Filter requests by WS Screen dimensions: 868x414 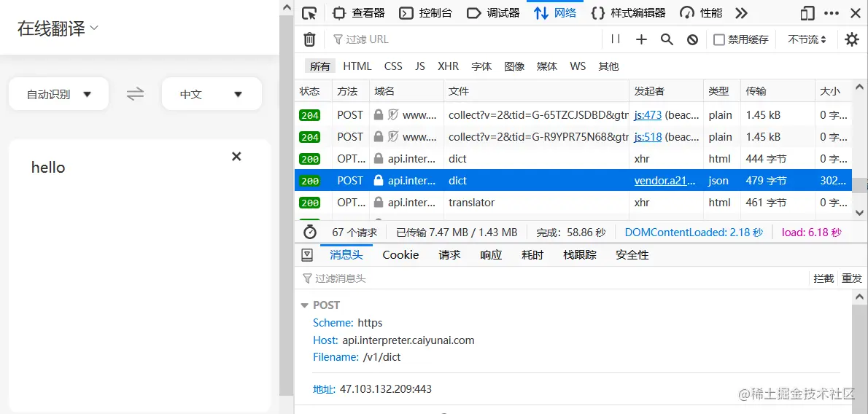(578, 66)
